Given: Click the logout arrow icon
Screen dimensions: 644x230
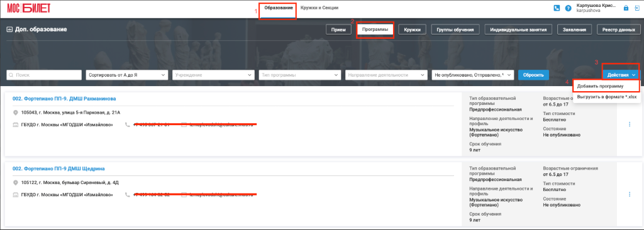Looking at the screenshot, I should point(637,8).
